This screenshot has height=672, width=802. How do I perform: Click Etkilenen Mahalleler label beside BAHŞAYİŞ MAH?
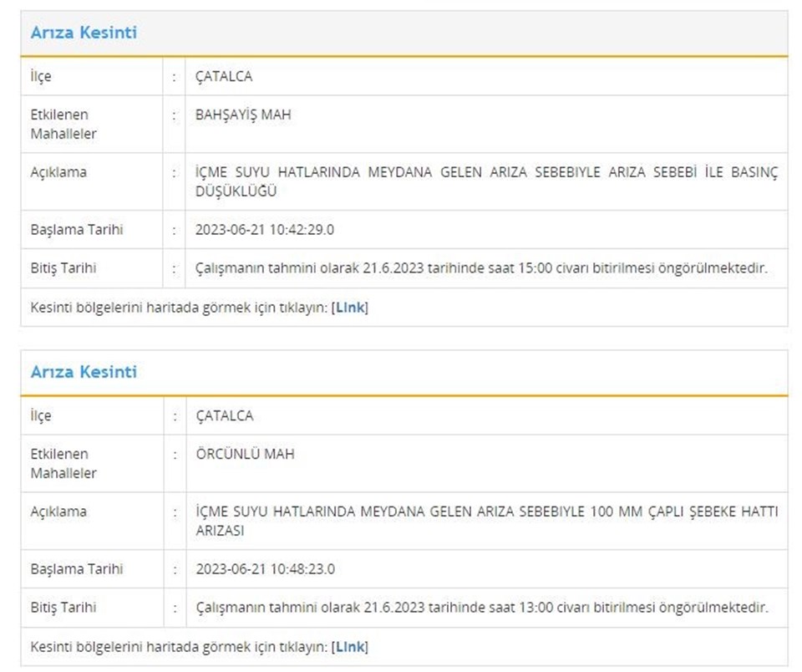click(63, 124)
